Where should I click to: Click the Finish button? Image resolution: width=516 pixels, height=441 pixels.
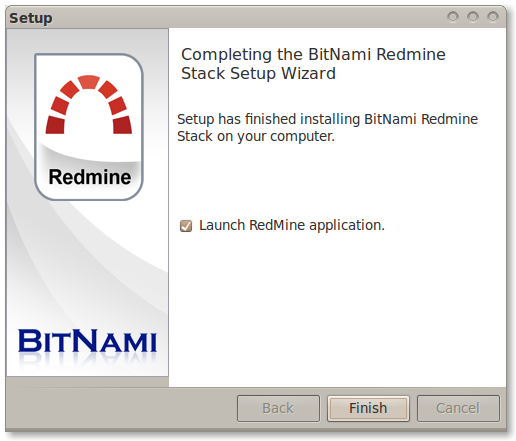(x=368, y=408)
